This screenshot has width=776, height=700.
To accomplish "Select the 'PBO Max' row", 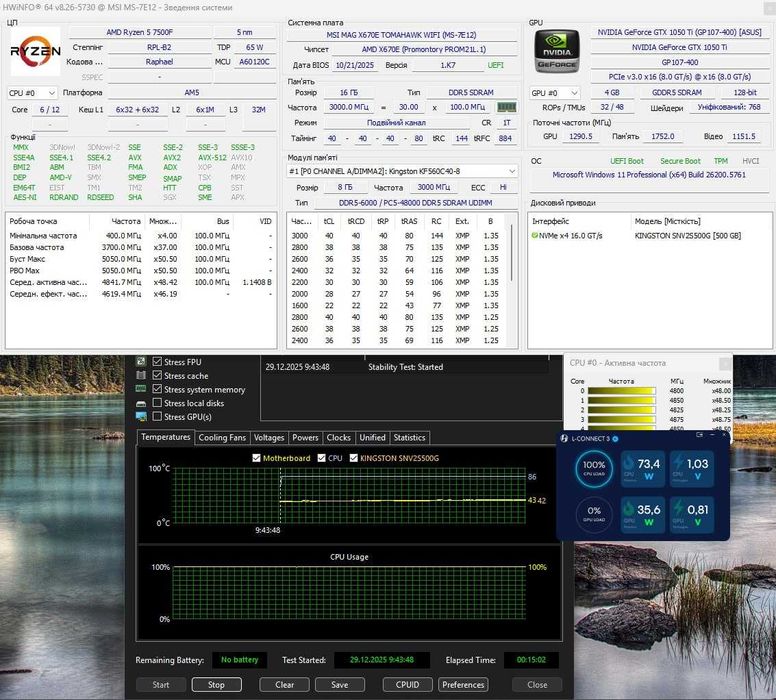I will pyautogui.click(x=141, y=270).
